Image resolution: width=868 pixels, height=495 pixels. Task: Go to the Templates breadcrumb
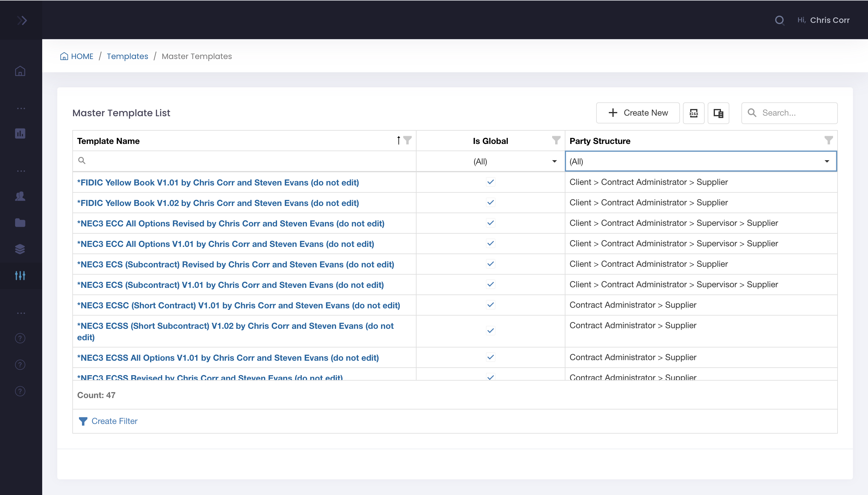click(127, 56)
